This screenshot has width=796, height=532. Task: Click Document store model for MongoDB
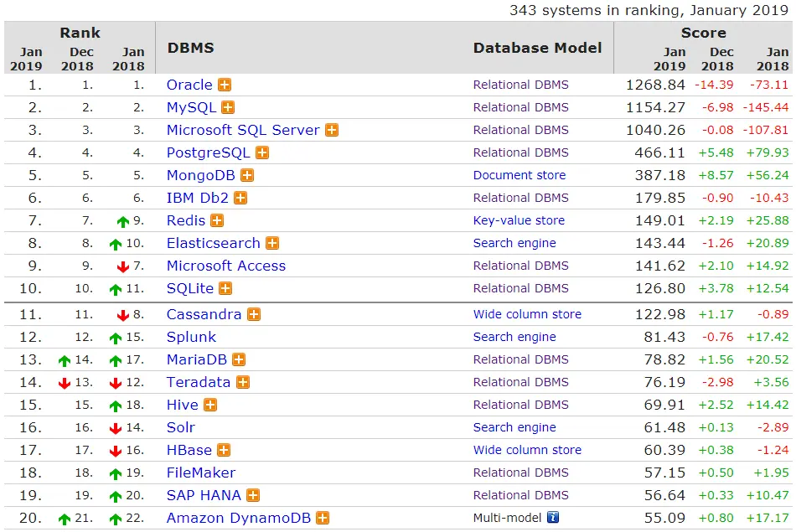coord(519,176)
